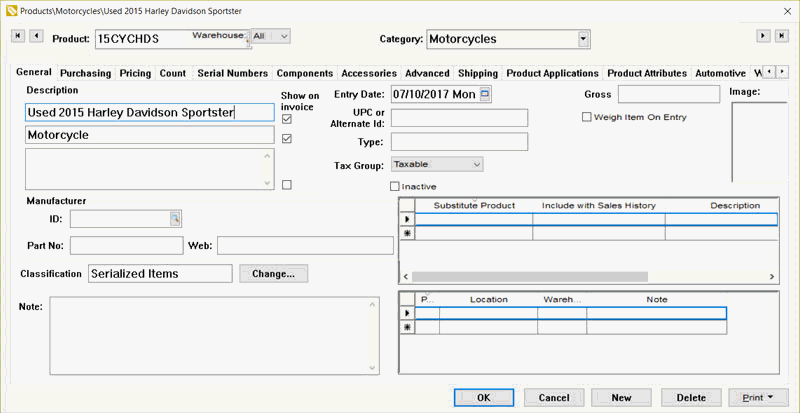Image resolution: width=800 pixels, height=413 pixels.
Task: Click the Gross weight field
Action: point(669,94)
